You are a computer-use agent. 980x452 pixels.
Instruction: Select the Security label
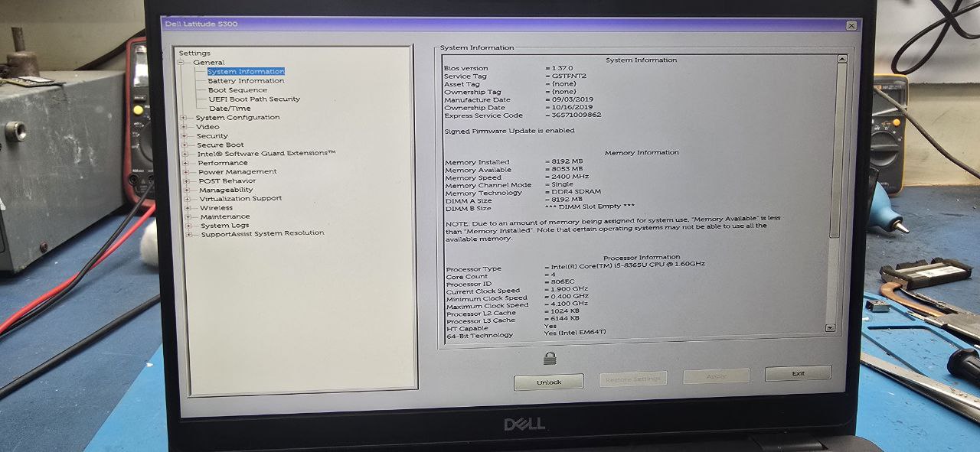[212, 135]
